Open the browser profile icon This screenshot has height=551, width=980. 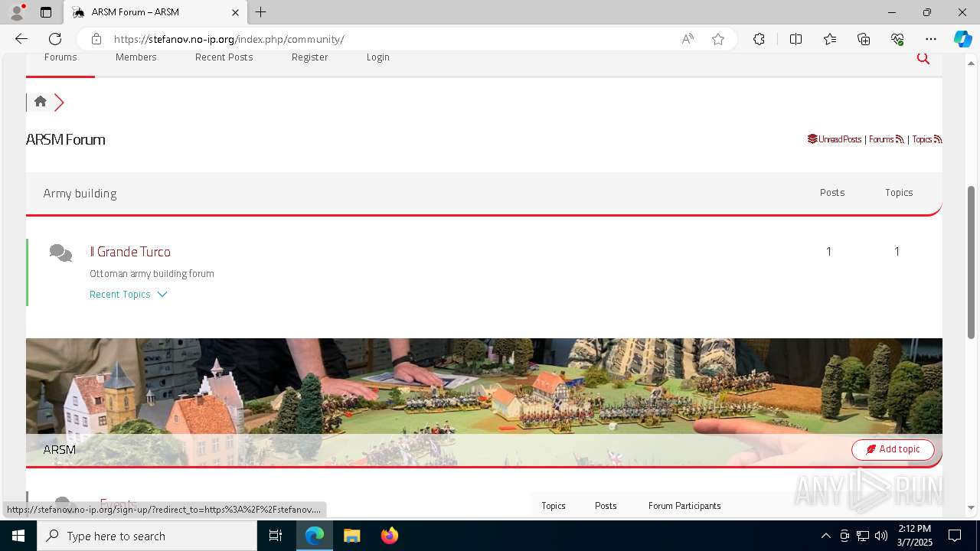[x=17, y=12]
